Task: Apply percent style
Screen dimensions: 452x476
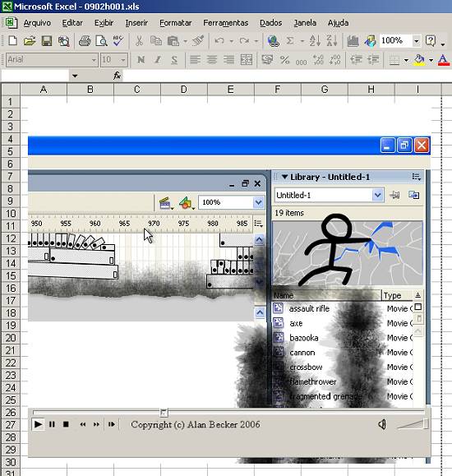Action: coord(284,59)
